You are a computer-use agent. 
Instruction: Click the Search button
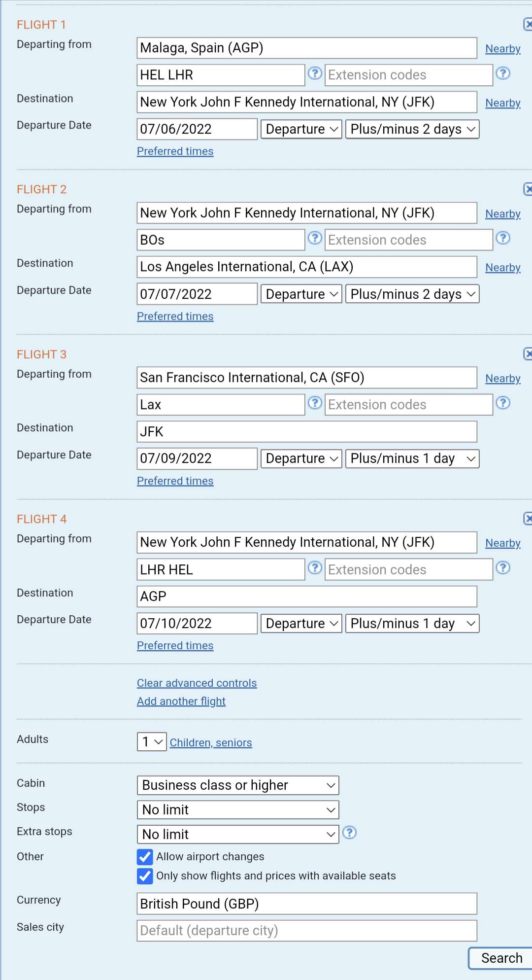[x=500, y=958]
